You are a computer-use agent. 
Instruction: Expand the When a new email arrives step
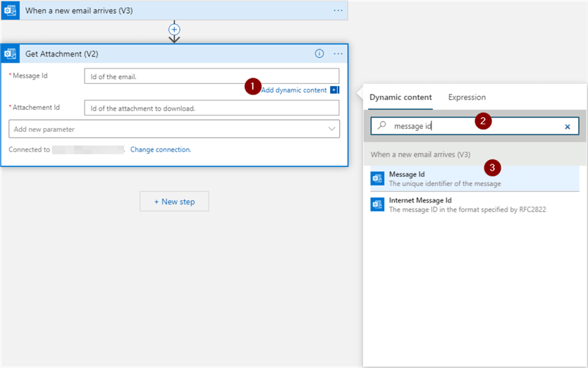tap(176, 11)
